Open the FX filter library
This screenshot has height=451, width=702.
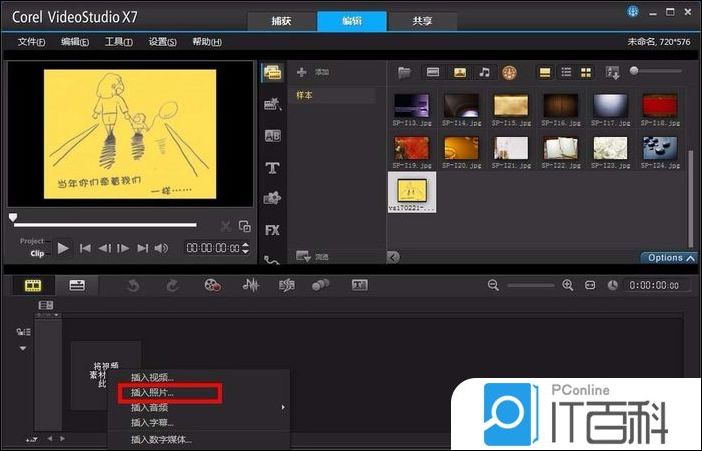point(271,229)
